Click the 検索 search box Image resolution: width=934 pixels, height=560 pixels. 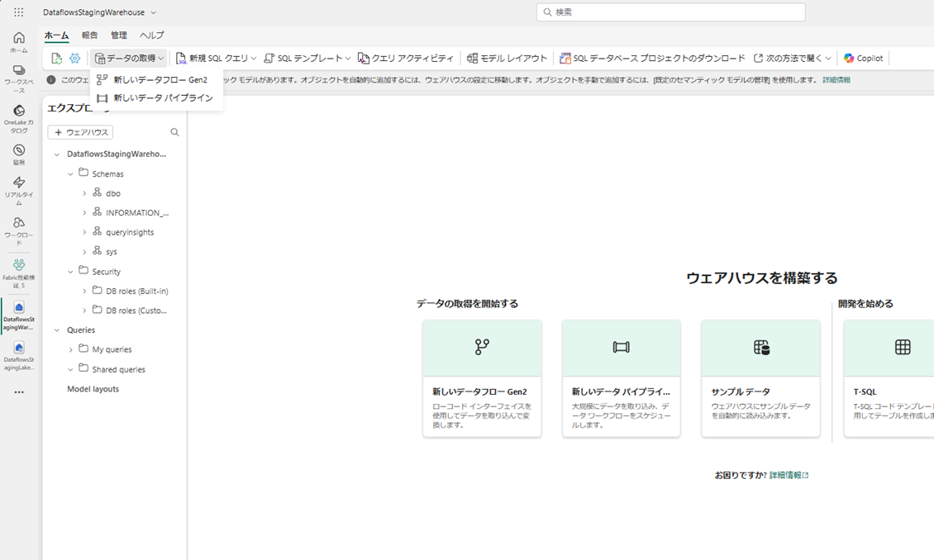click(670, 12)
